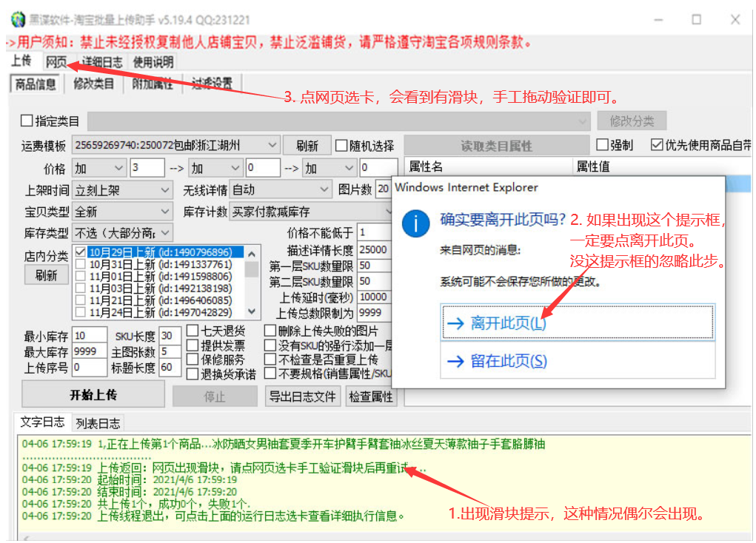Open the disabled 指定类目 category dropdown
756x543 pixels.
pos(339,121)
